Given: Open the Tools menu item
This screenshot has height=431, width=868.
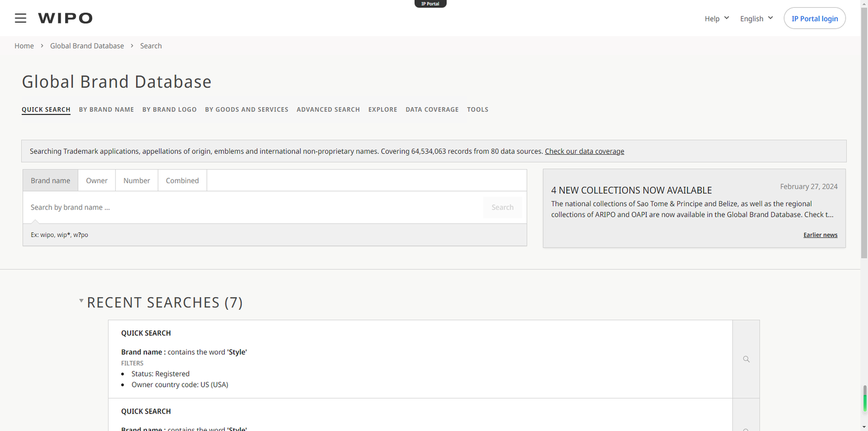Looking at the screenshot, I should coord(477,110).
